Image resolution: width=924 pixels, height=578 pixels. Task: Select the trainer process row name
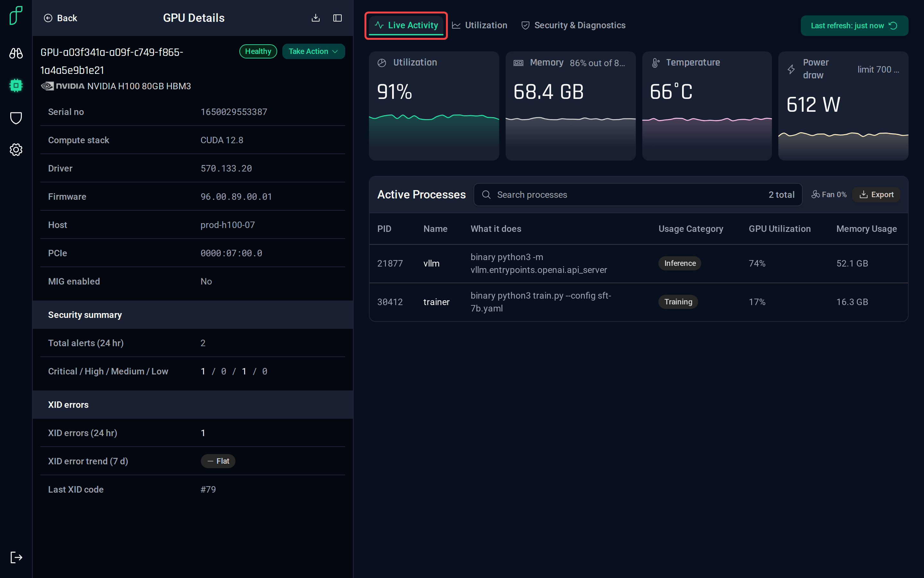click(x=436, y=302)
